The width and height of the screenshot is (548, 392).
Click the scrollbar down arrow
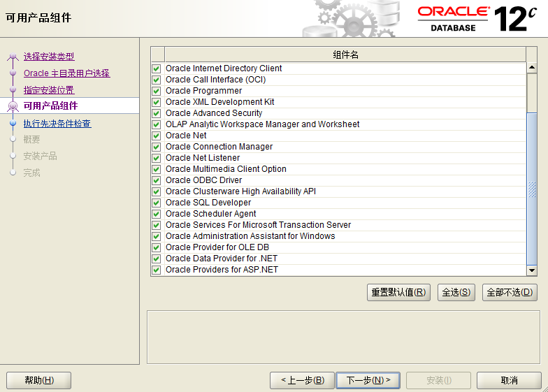531,270
